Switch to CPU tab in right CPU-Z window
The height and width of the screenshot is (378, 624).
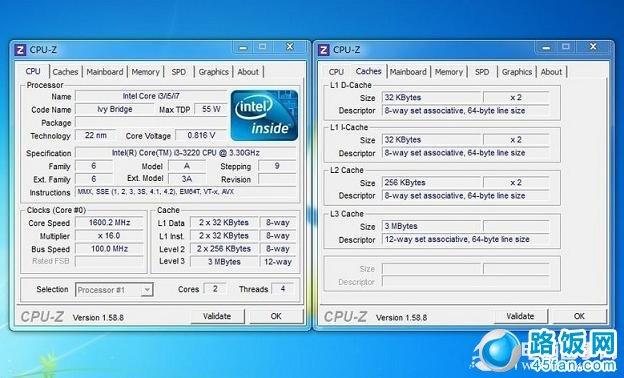click(x=336, y=72)
